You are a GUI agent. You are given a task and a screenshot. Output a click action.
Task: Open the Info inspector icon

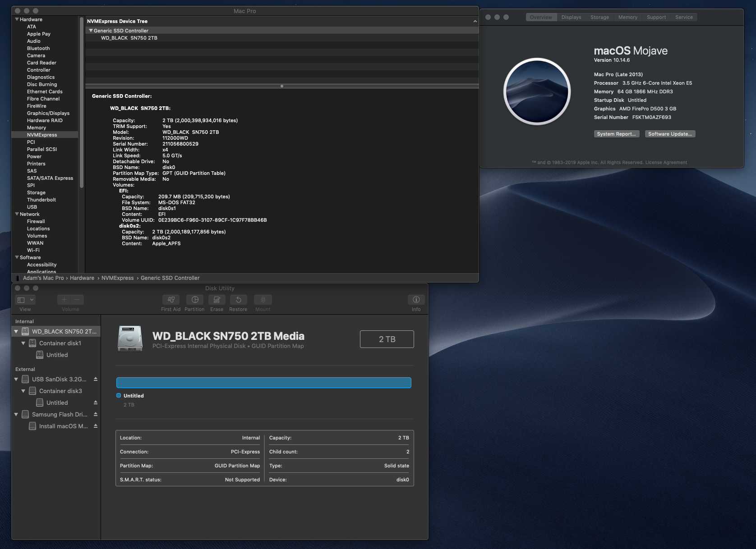click(416, 300)
